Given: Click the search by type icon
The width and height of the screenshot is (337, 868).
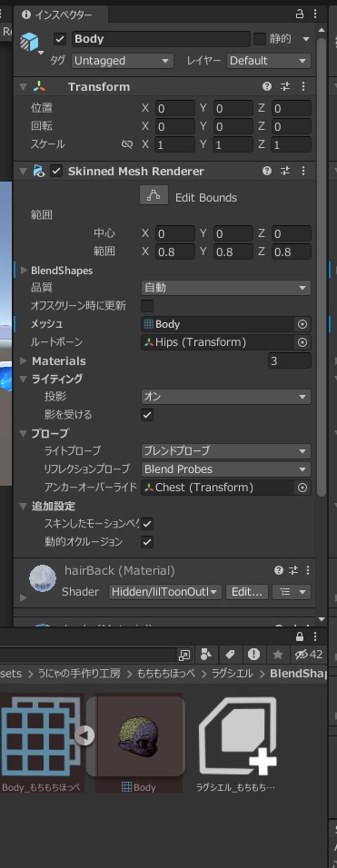Looking at the screenshot, I should 206,655.
